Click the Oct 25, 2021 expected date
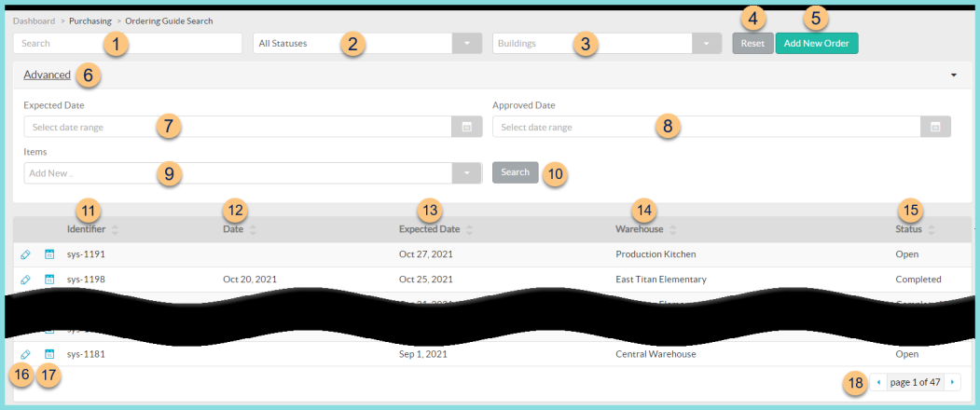This screenshot has width=980, height=410. pos(425,280)
